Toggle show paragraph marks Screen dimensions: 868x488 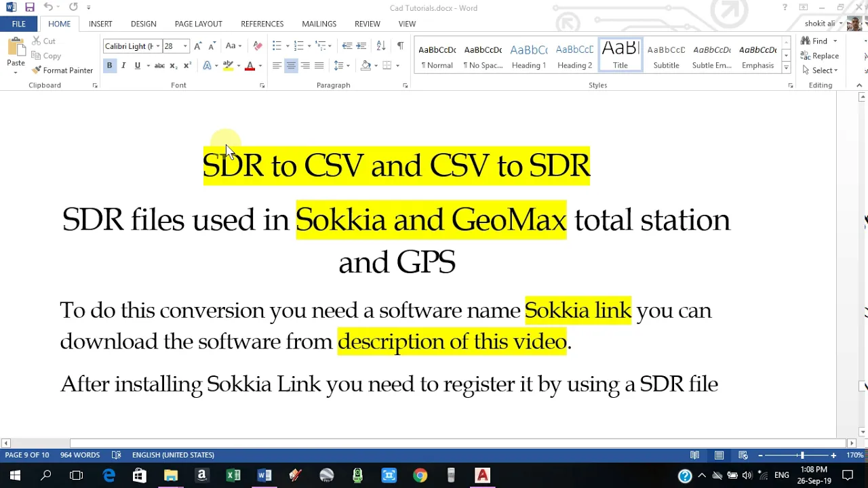click(x=400, y=46)
